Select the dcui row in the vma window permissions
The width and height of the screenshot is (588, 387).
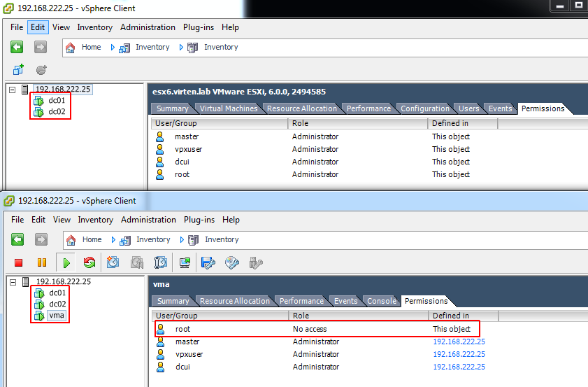(x=320, y=367)
